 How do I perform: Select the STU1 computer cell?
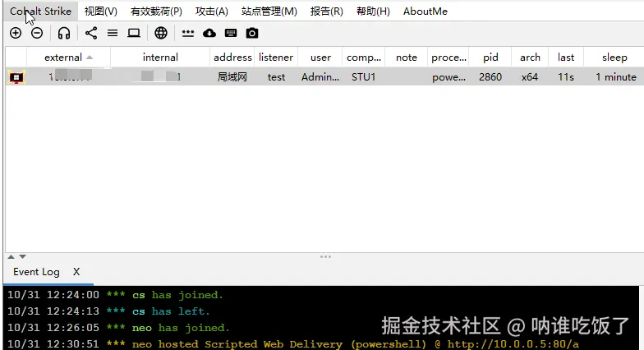[363, 77]
